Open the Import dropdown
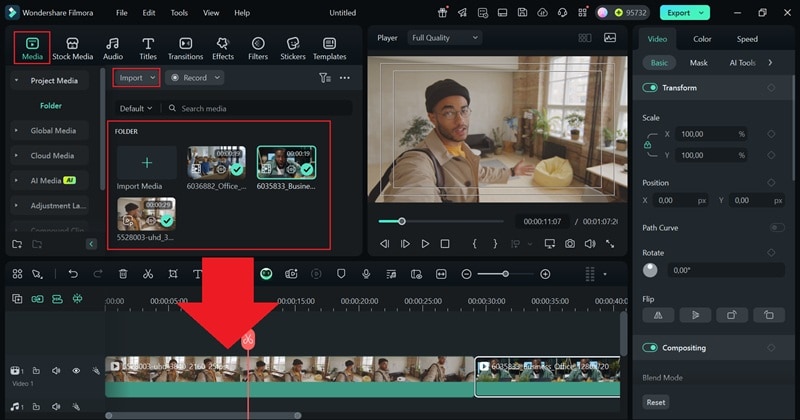The height and width of the screenshot is (420, 800). tap(136, 78)
